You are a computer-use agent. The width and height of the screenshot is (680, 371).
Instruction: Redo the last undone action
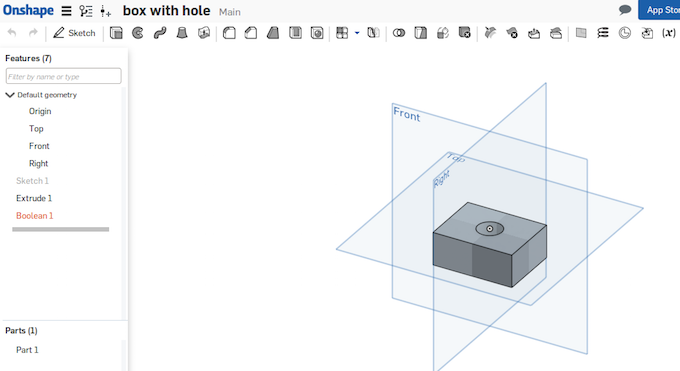pyautogui.click(x=33, y=33)
